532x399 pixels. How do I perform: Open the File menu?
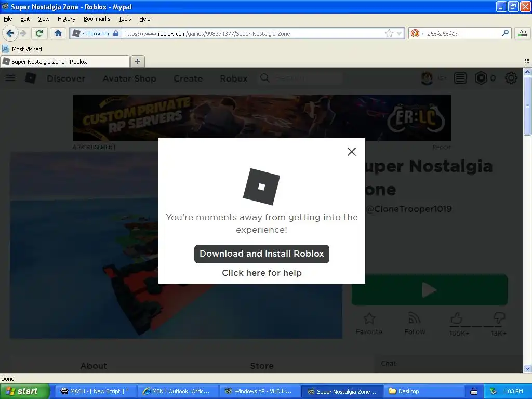coord(8,19)
